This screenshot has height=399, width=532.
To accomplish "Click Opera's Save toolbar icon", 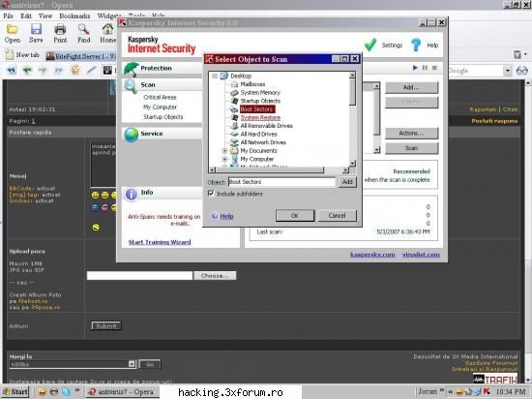I will (36, 33).
